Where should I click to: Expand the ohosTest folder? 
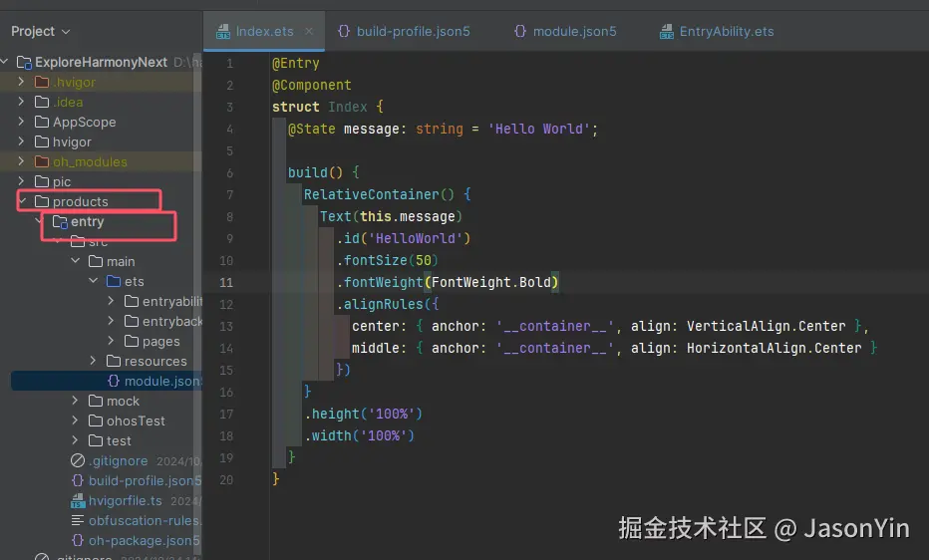75,420
